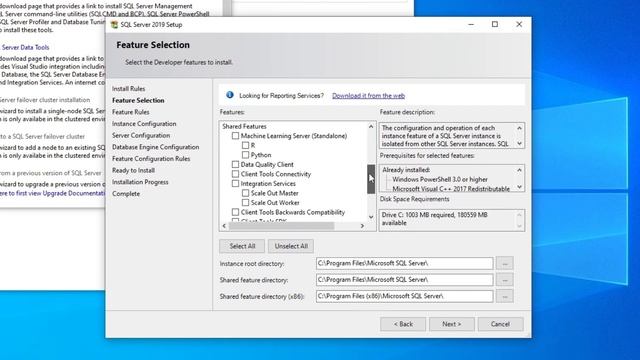Click the features list horizontal scroll thumb
Viewport: 640px width, 360px height.
[281, 226]
